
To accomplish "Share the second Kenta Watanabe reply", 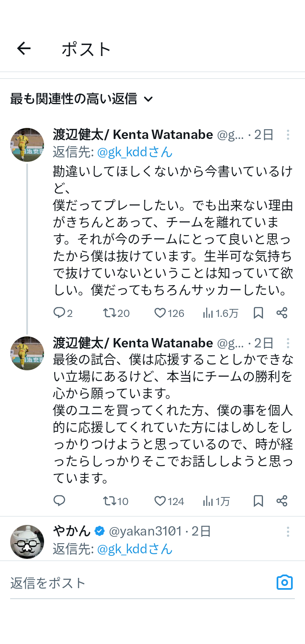I will coord(282,501).
